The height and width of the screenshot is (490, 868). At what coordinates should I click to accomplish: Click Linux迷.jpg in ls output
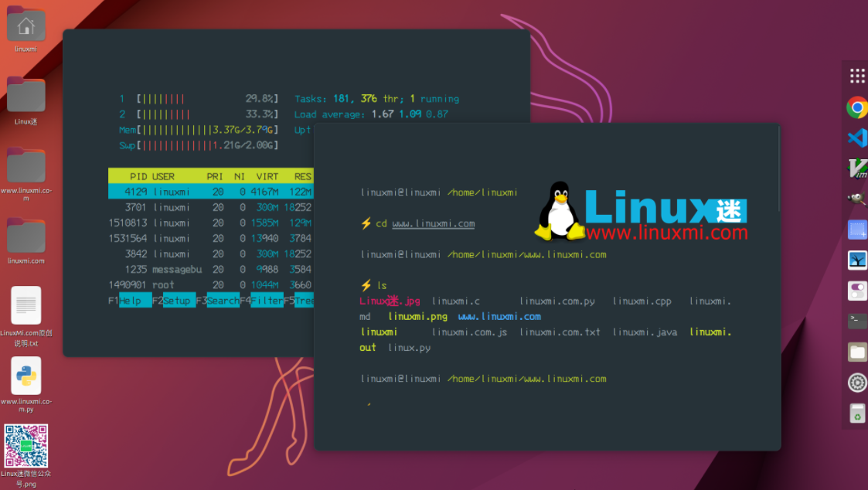coord(389,301)
